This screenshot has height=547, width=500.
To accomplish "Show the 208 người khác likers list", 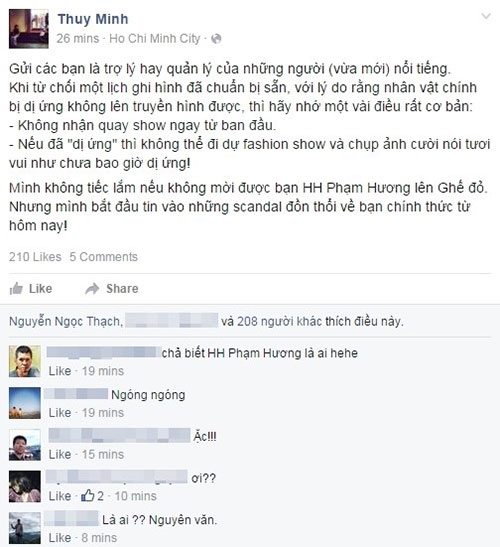I will click(x=280, y=321).
